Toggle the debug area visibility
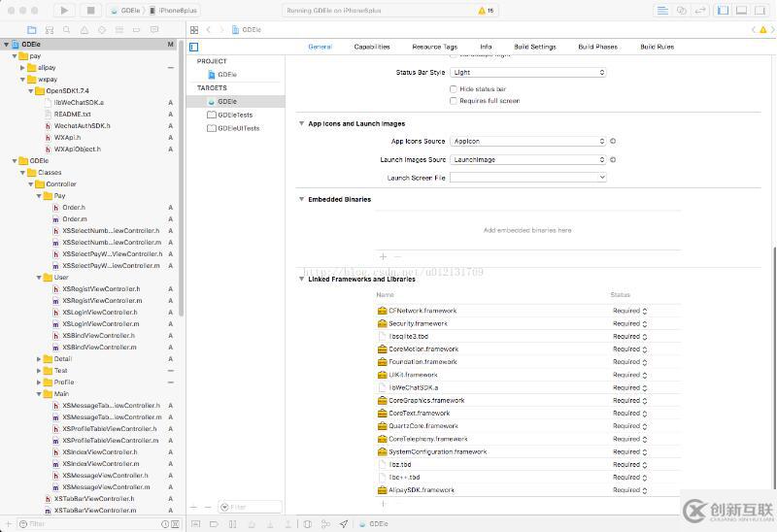 pos(741,11)
